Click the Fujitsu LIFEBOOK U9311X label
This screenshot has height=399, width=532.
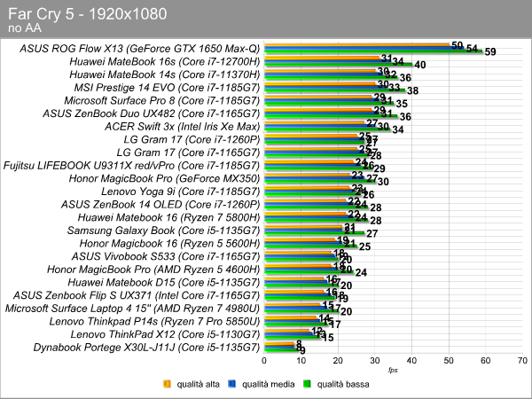131,166
